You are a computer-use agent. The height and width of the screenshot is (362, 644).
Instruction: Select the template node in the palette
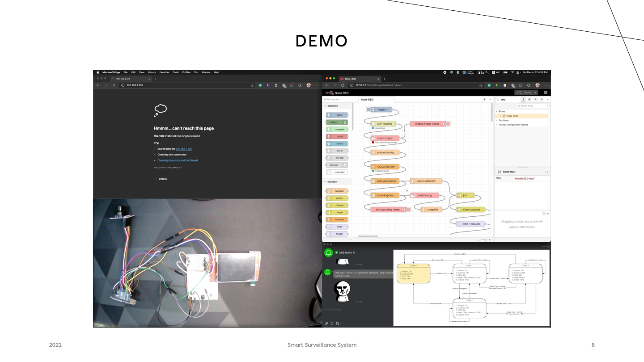coord(337,219)
